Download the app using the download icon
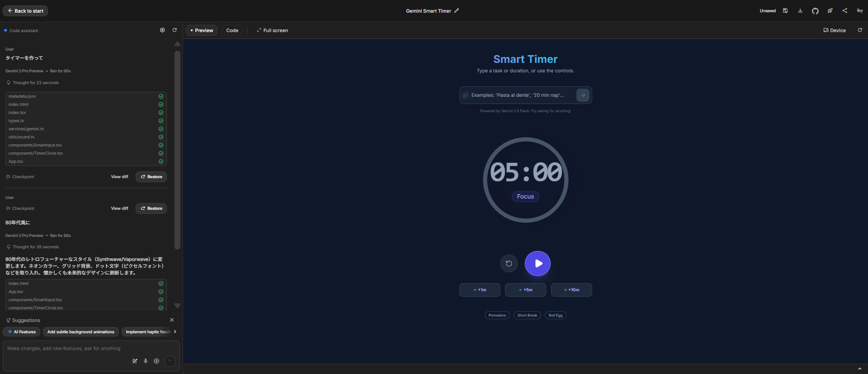This screenshot has width=868, height=374. point(800,11)
